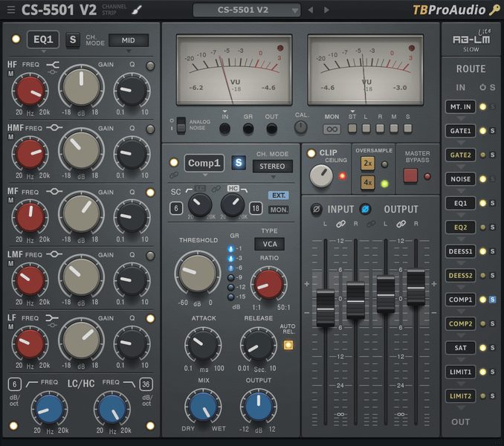Go to previous preset arrow
Image resolution: width=504 pixels, height=446 pixels.
point(310,10)
